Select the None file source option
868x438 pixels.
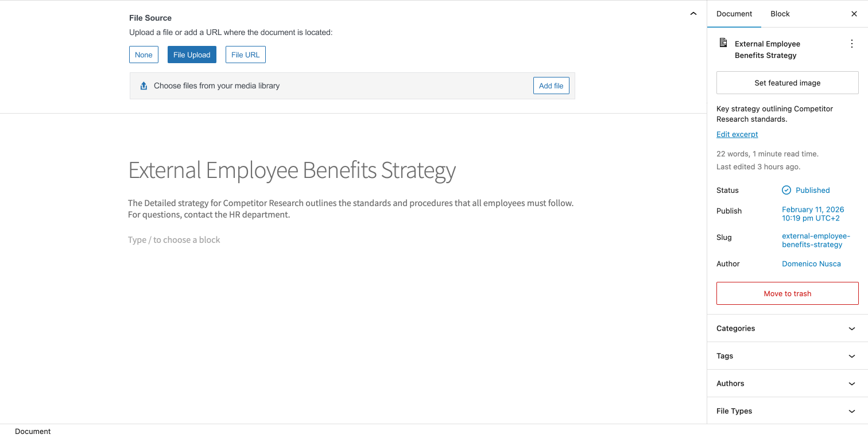[x=144, y=55]
